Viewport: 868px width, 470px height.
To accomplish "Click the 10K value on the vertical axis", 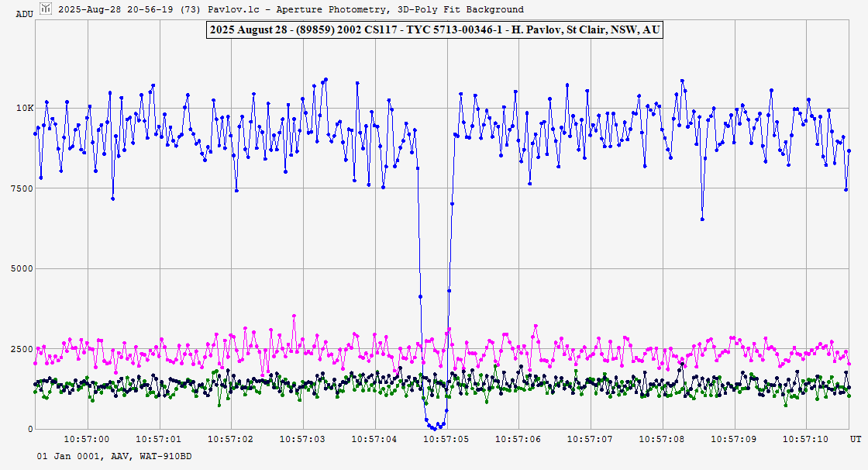I will [26, 108].
